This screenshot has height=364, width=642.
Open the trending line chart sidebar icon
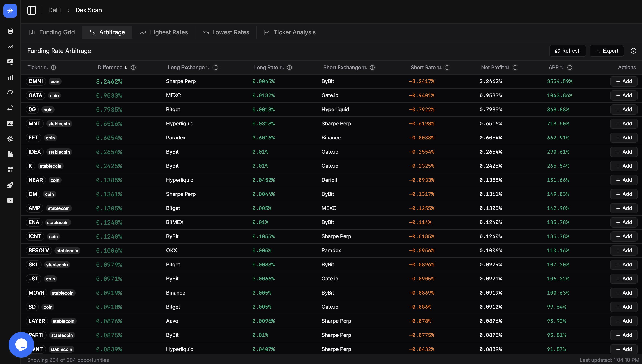click(x=10, y=47)
